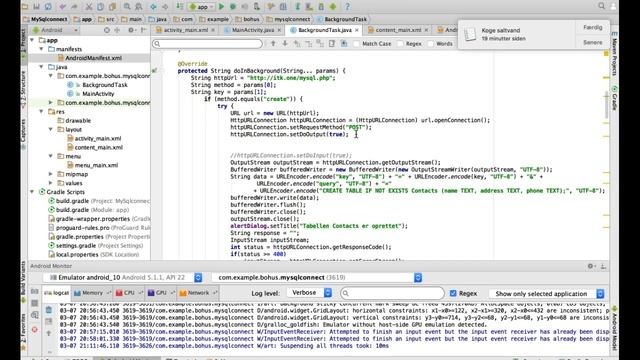Open Project panel settings gear
This screenshot has height=360, width=640.
pos(131,30)
